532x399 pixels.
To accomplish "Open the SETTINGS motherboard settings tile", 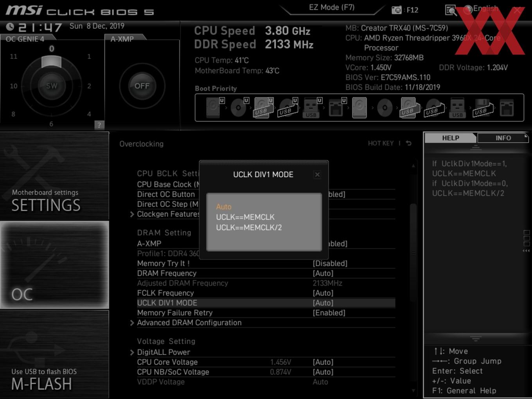I will pos(54,176).
